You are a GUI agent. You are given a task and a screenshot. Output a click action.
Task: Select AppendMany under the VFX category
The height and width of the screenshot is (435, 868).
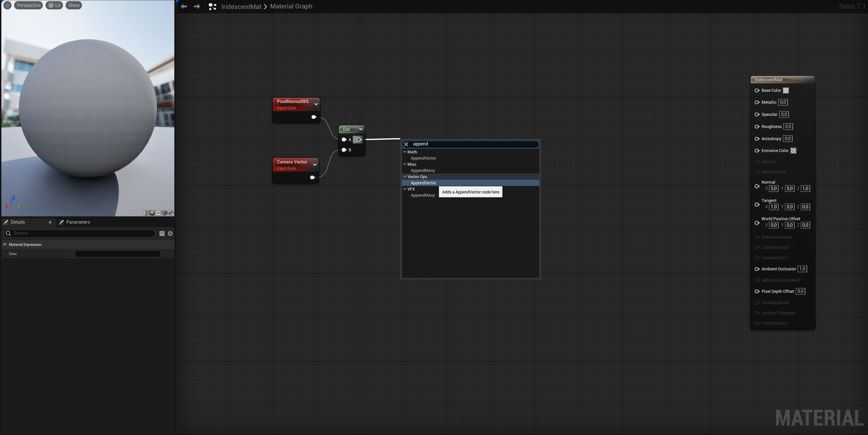(x=423, y=195)
